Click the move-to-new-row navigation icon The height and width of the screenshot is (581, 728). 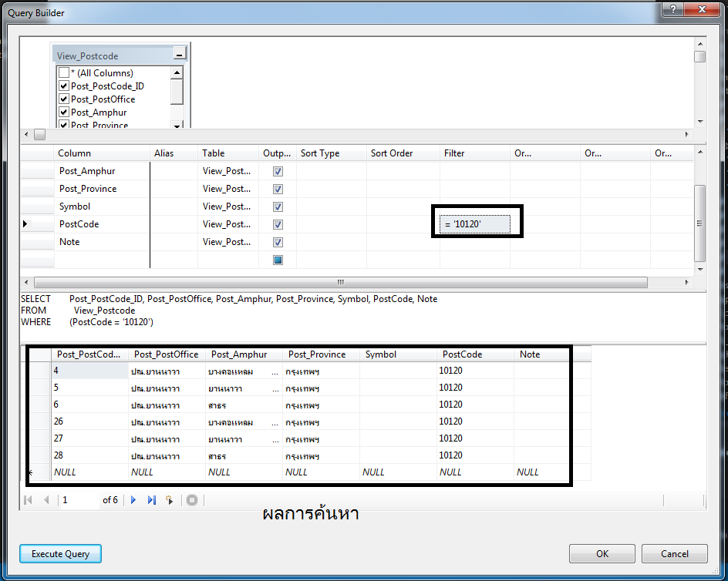pyautogui.click(x=169, y=500)
